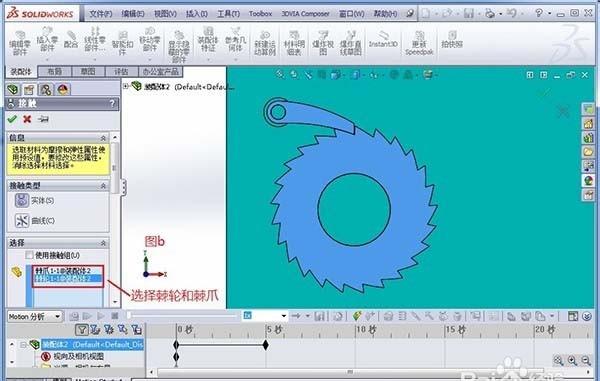Open the 插入(I) menu

point(197,14)
